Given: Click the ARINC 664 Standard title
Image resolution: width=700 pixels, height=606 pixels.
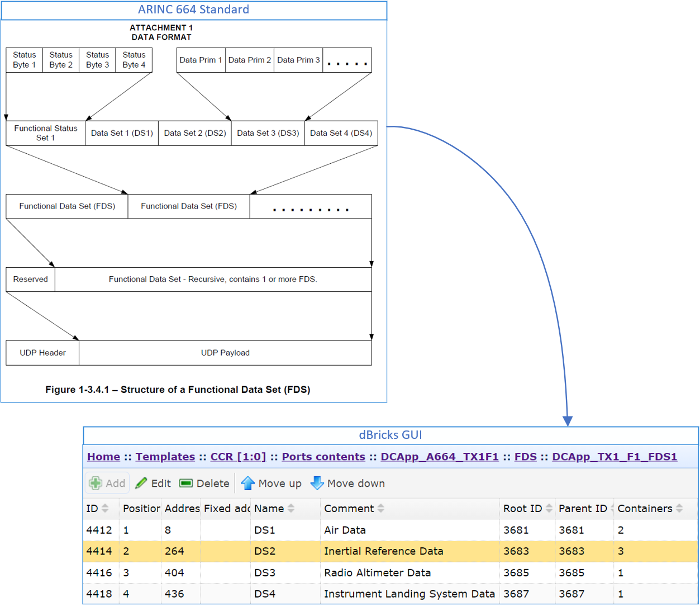Looking at the screenshot, I should (x=194, y=10).
